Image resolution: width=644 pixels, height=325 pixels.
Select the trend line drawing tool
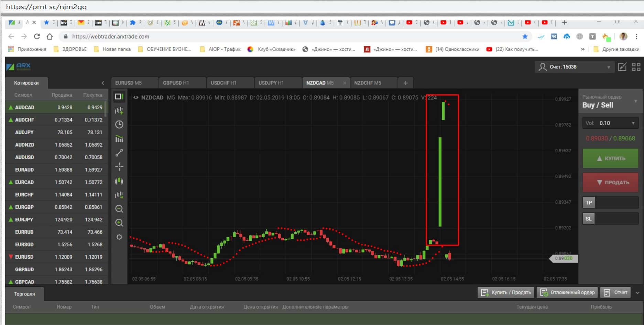coord(119,153)
